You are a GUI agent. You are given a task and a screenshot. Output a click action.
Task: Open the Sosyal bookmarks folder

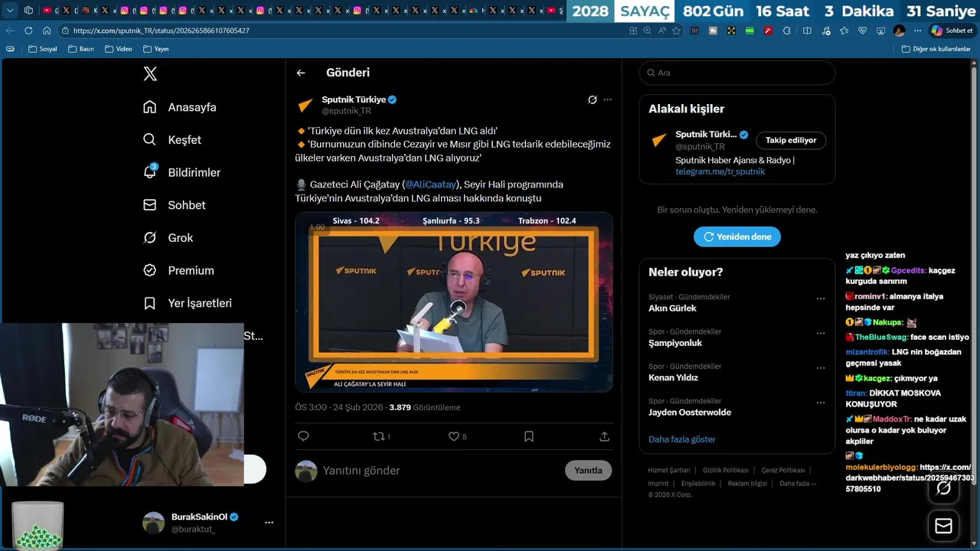pyautogui.click(x=43, y=49)
